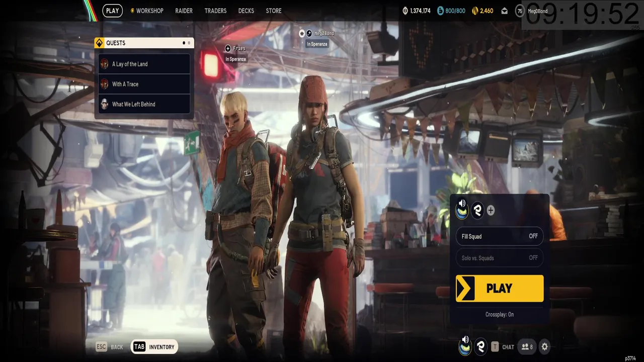Screen dimensions: 644x362
Task: Click the level 75 badge circle
Action: 520,11
